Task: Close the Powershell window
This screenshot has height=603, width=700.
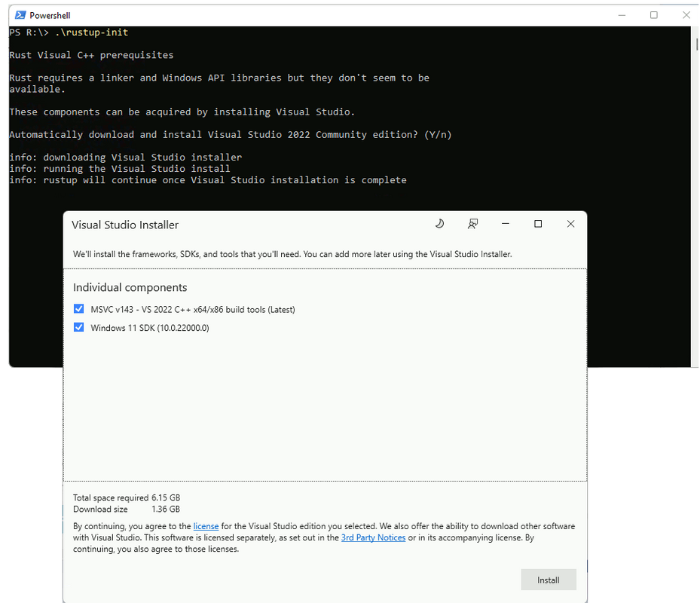Action: [x=686, y=15]
